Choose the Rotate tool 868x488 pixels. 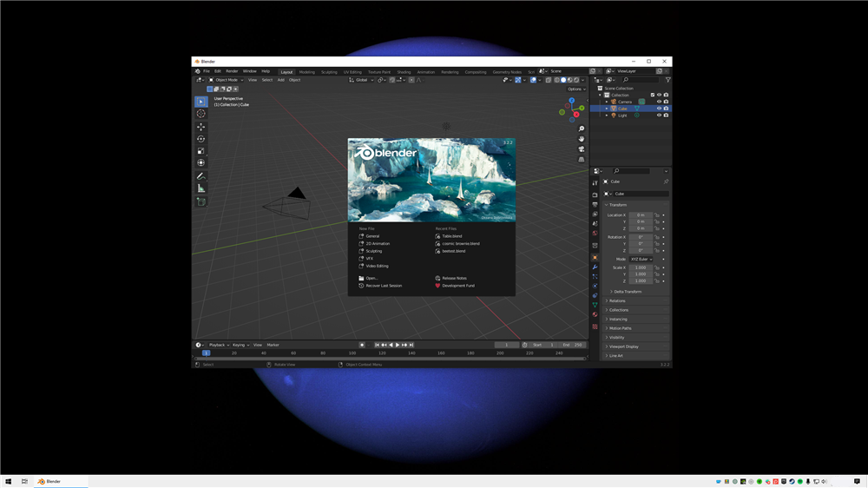tap(201, 139)
